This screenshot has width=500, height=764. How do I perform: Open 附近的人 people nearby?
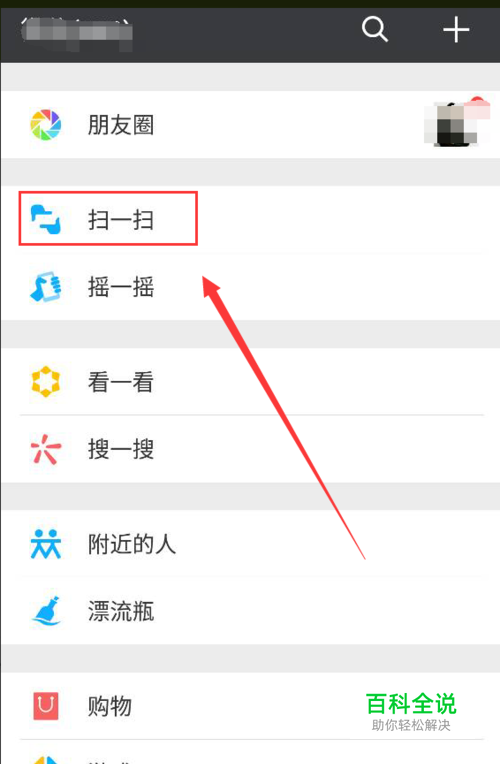coord(250,544)
